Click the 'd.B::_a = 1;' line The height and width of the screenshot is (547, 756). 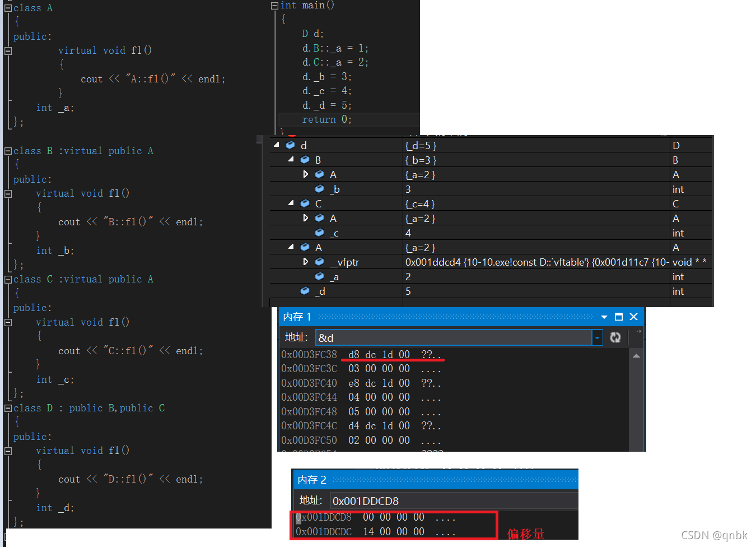click(335, 48)
